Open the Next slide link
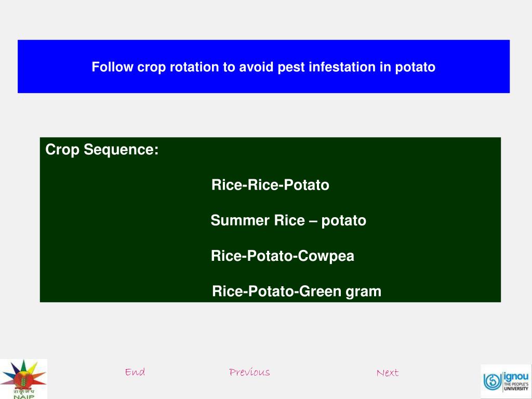532x399 pixels. pos(388,373)
